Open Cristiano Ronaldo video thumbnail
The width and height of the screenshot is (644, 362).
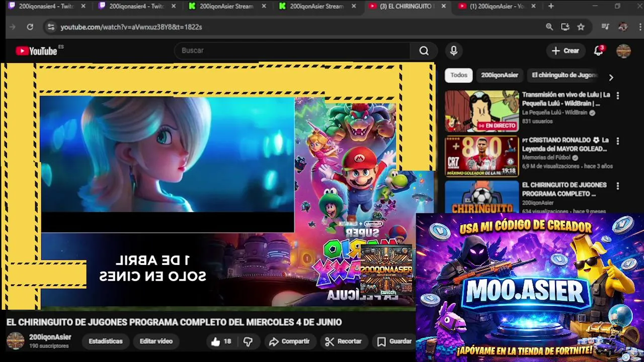[x=481, y=156]
